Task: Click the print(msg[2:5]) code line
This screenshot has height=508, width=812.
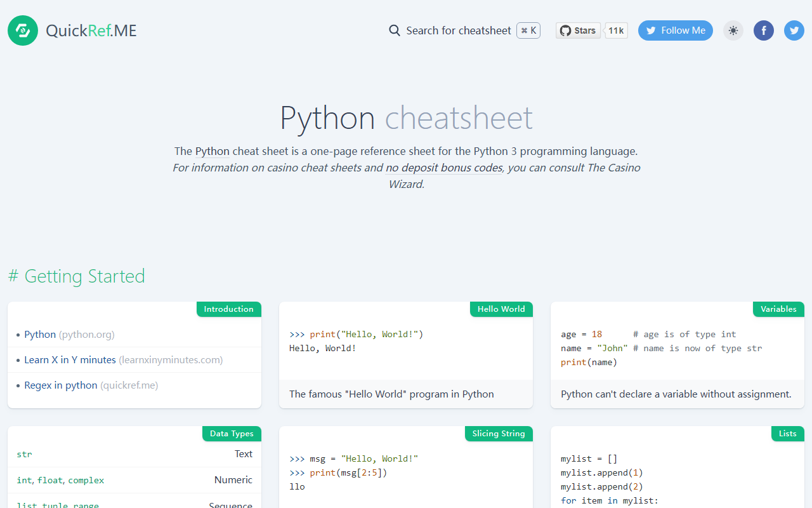Action: tap(338, 472)
